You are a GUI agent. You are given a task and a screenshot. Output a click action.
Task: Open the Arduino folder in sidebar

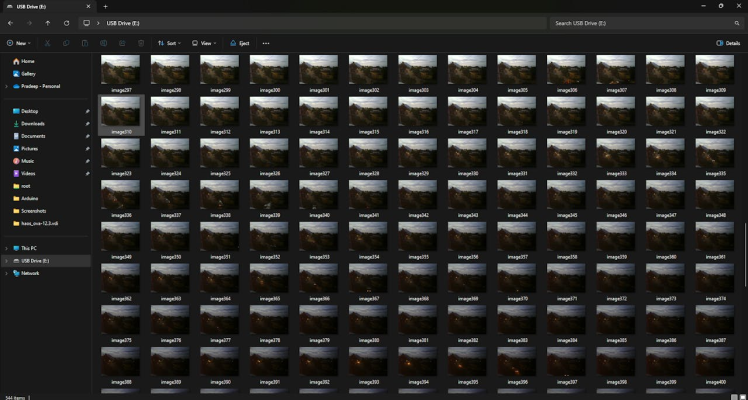point(25,198)
